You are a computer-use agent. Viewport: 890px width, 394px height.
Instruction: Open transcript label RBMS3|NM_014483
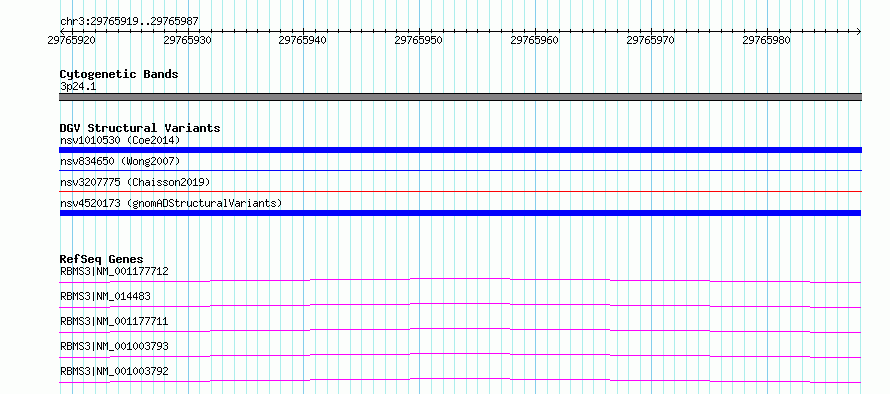[x=105, y=296]
